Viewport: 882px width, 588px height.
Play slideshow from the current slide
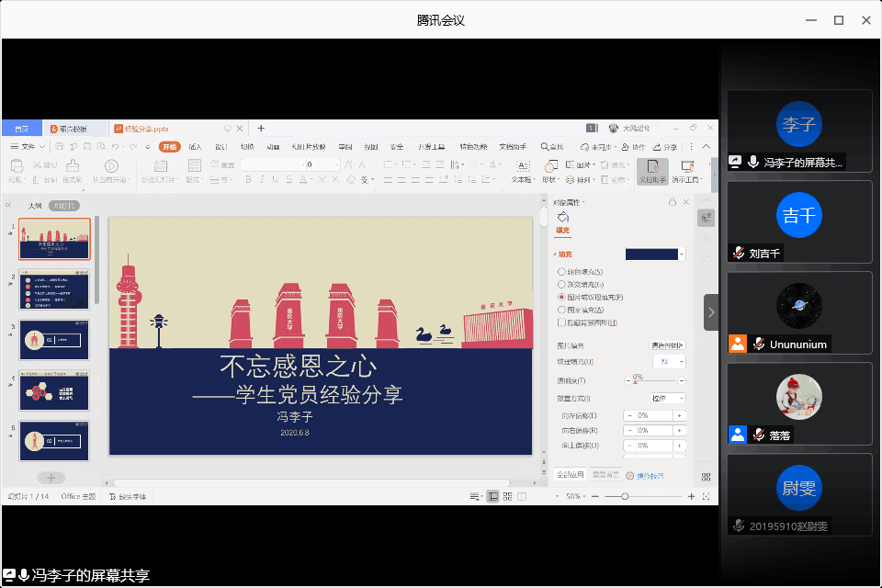(x=111, y=166)
